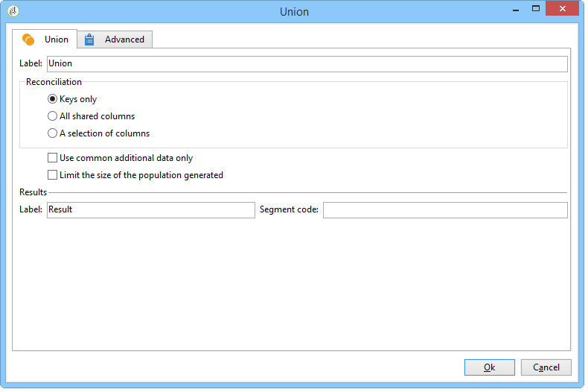Click the Keys only label text
This screenshot has height=392, width=588.
(78, 99)
